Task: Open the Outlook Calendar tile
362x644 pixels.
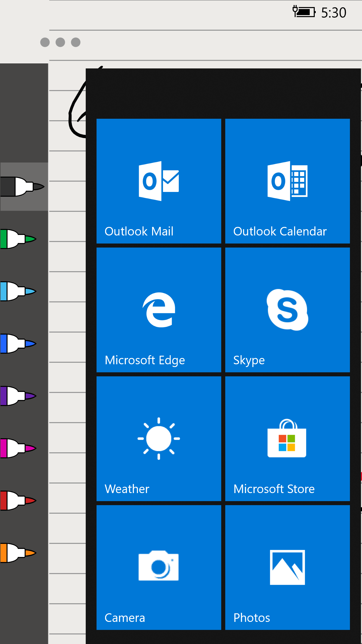Action: (287, 181)
